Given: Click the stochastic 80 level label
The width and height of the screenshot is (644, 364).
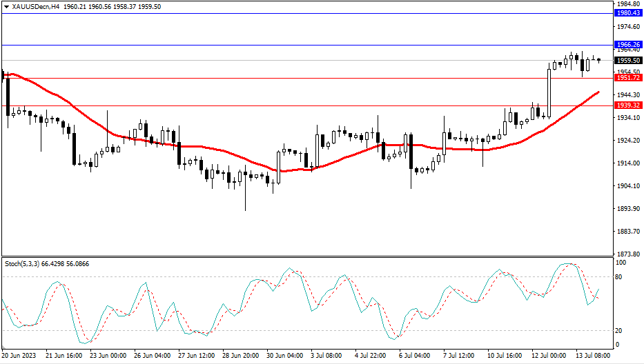Looking at the screenshot, I should [619, 277].
